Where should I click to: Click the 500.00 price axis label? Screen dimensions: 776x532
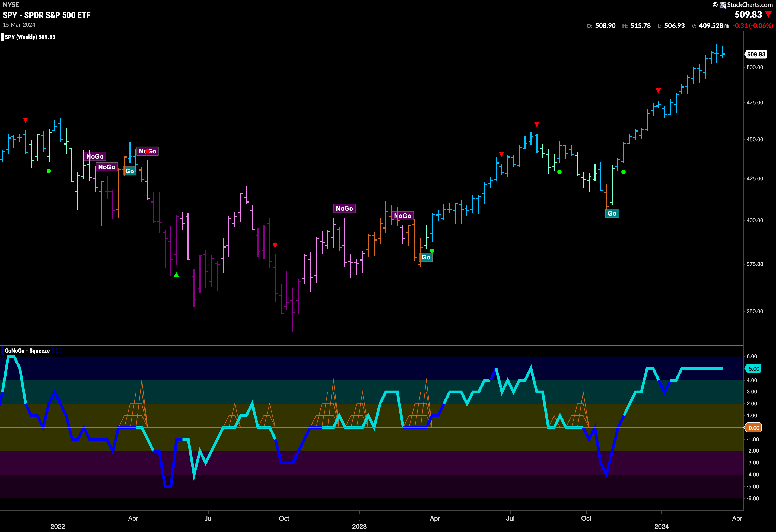(755, 68)
